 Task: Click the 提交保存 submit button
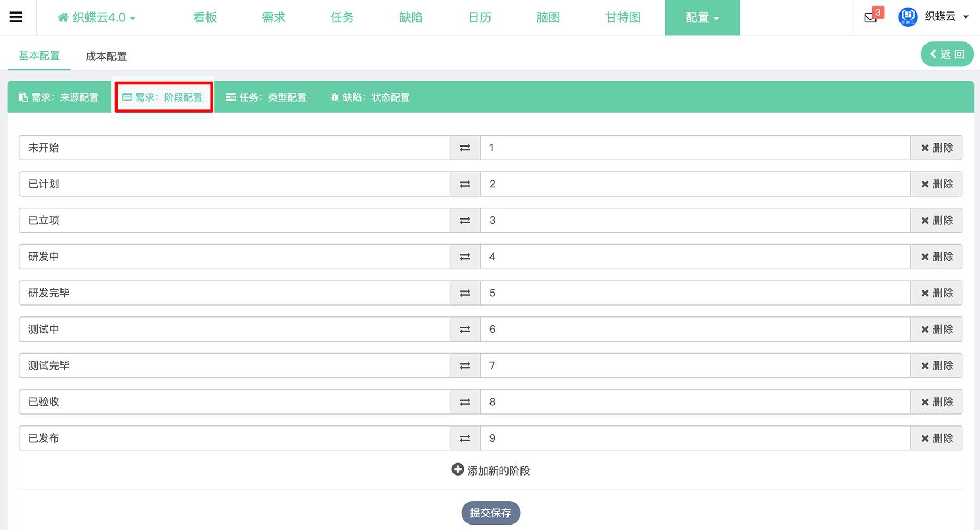491,513
